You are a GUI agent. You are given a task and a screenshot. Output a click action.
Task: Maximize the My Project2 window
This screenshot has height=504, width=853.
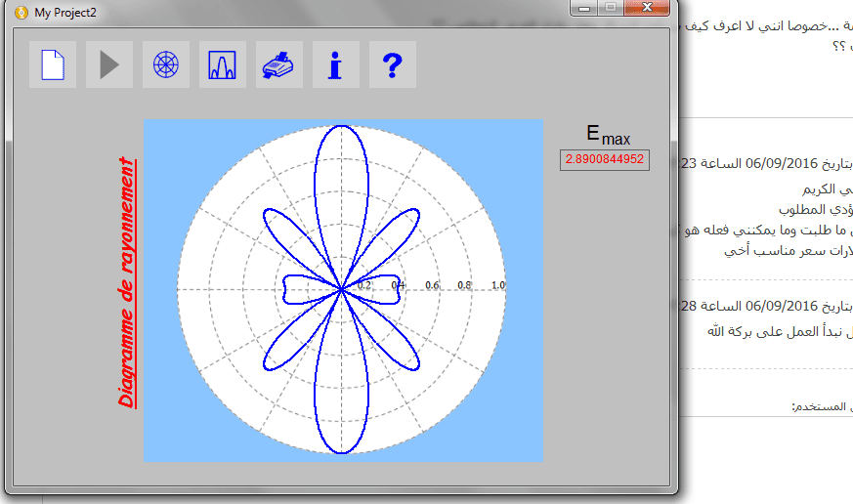(611, 8)
